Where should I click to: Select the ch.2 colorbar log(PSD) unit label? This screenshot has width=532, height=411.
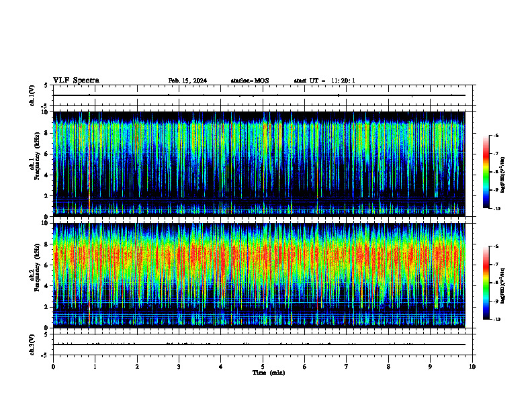pos(502,285)
